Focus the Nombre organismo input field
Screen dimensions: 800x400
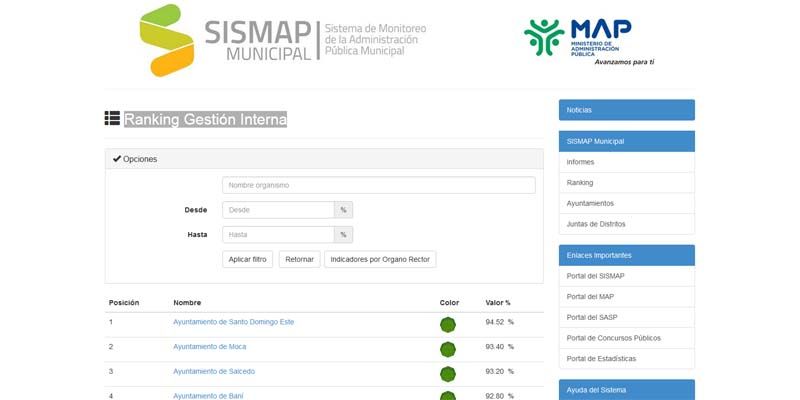coord(378,185)
